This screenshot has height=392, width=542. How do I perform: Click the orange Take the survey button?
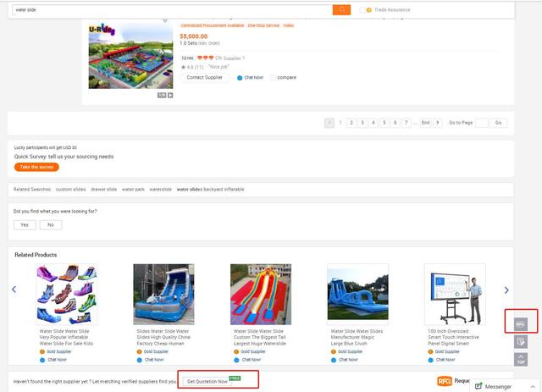point(36,167)
